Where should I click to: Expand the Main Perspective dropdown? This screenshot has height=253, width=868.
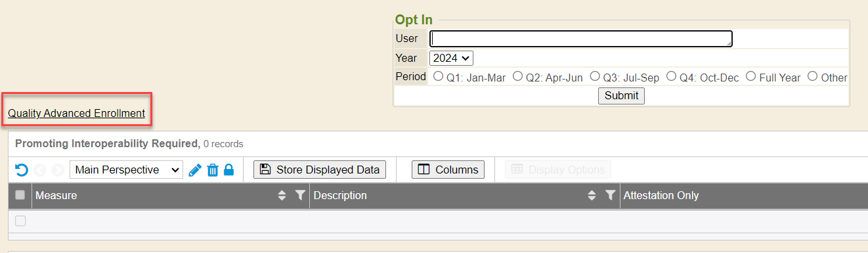coord(126,170)
